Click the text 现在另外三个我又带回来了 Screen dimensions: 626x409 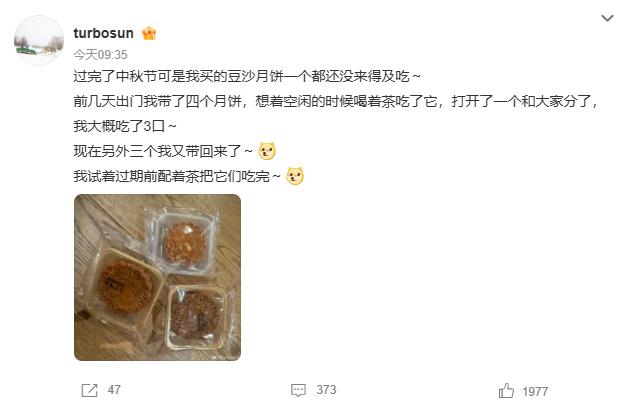tap(163, 151)
